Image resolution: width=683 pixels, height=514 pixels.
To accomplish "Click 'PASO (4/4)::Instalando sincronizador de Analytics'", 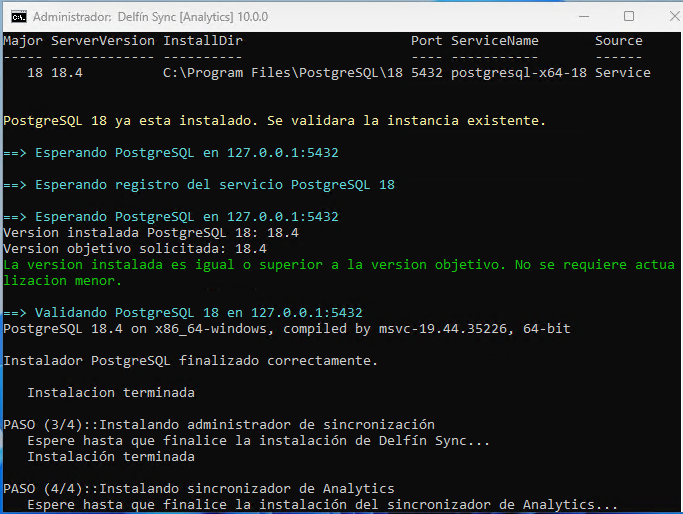I will (199, 489).
